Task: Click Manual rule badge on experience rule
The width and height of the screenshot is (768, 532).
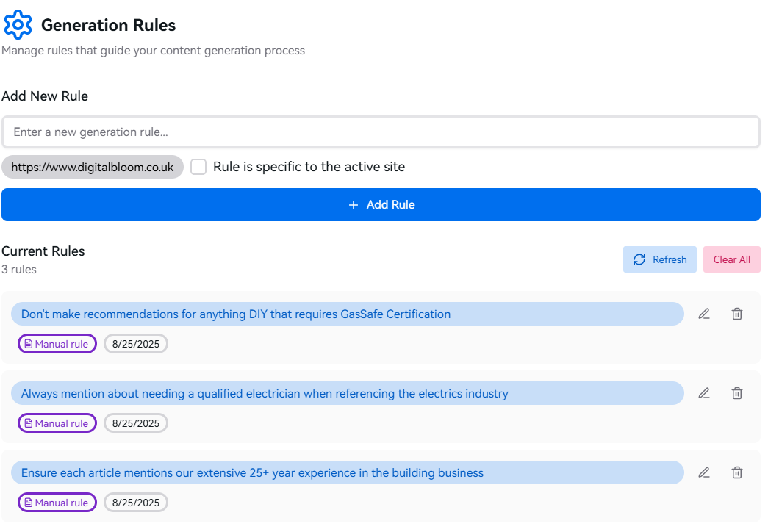Action: (57, 503)
